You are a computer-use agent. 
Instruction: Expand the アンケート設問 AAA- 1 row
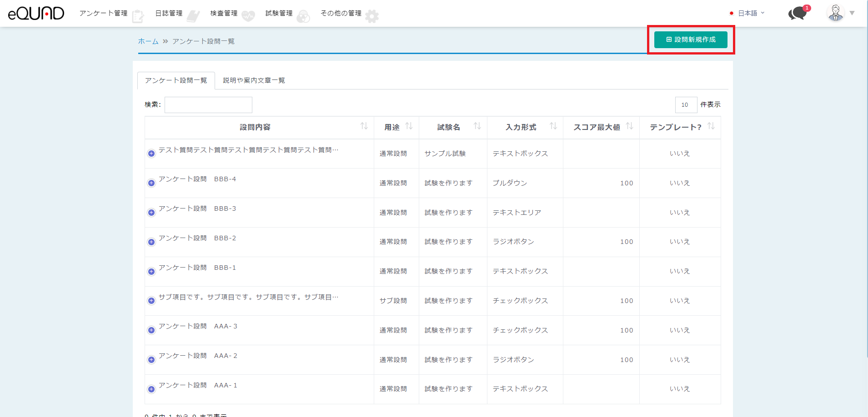pyautogui.click(x=151, y=389)
